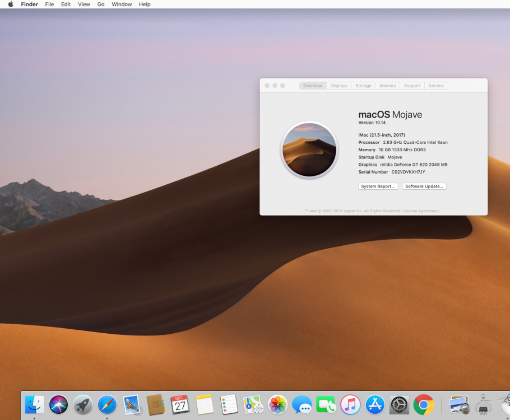The width and height of the screenshot is (510, 420).
Task: Click the Software Update... button
Action: pos(424,186)
